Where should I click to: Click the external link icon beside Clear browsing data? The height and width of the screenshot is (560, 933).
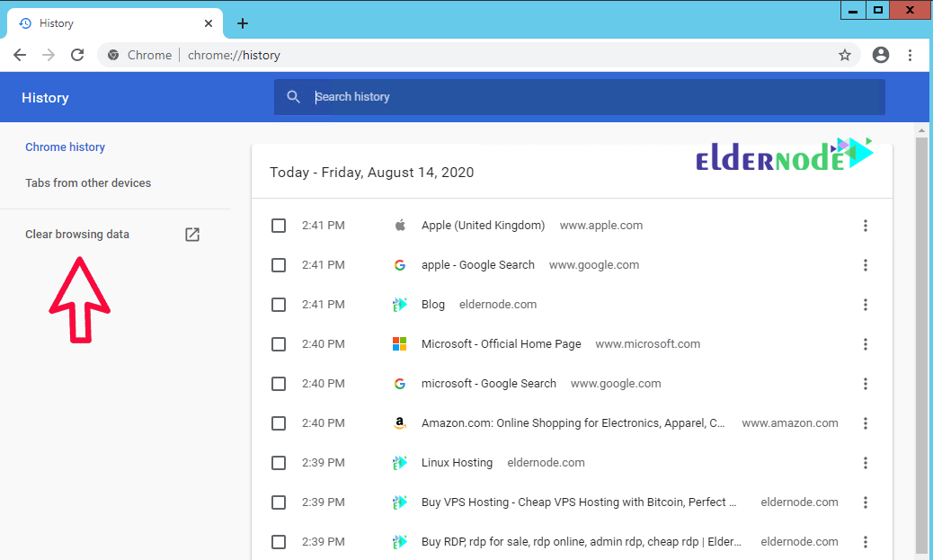192,235
